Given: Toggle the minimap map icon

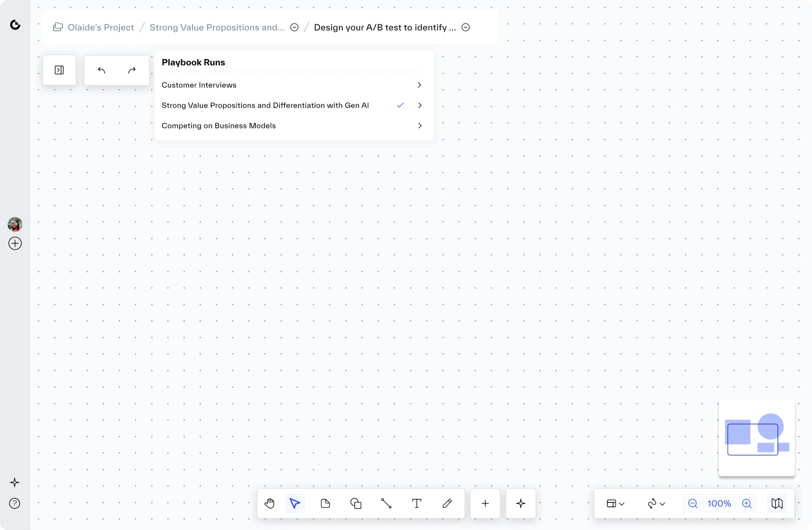Looking at the screenshot, I should pyautogui.click(x=777, y=504).
